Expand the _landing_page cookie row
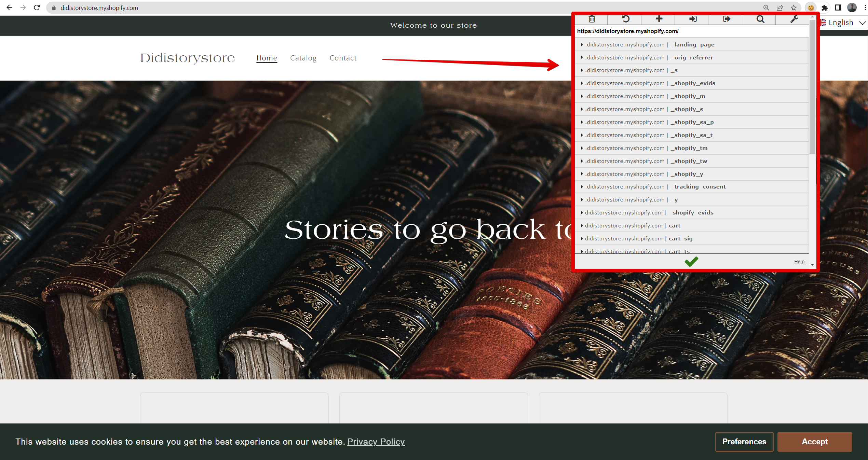 point(692,44)
